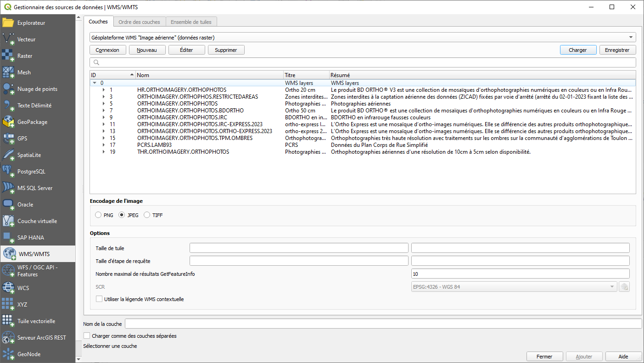
Task: Switch to the Ordre des couches tab
Action: tap(139, 22)
